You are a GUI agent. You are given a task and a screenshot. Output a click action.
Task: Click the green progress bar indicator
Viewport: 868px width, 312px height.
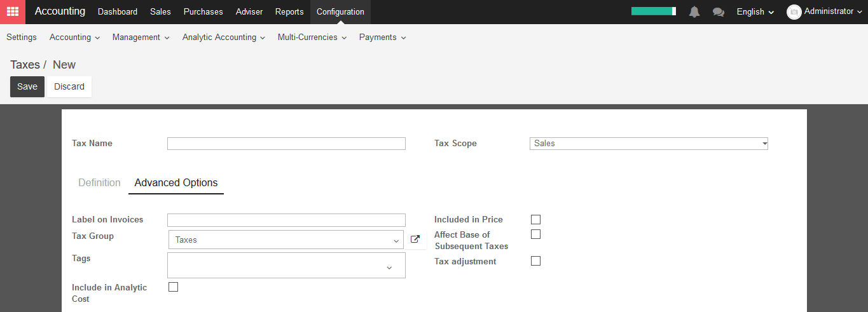(654, 11)
